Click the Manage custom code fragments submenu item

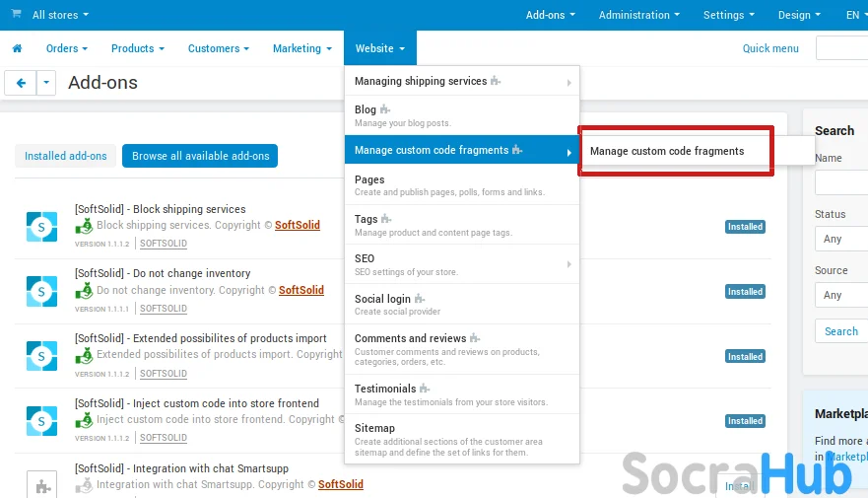(x=667, y=151)
